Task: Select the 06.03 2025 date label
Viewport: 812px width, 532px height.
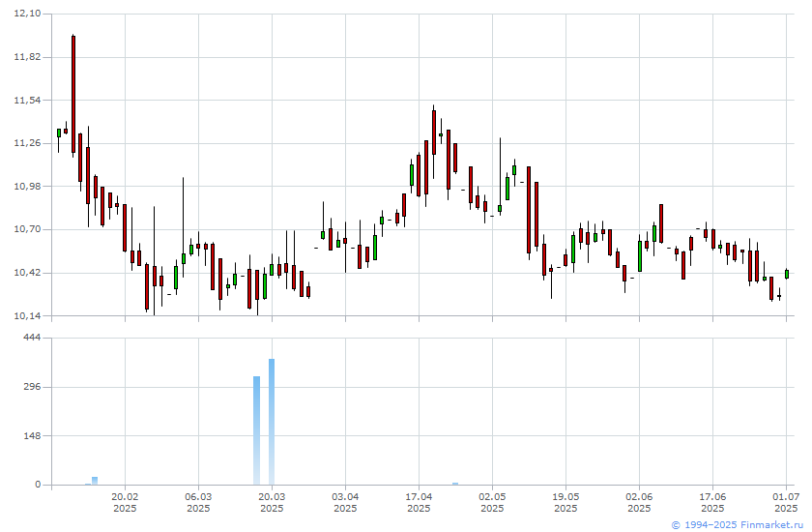Action: pos(198,502)
